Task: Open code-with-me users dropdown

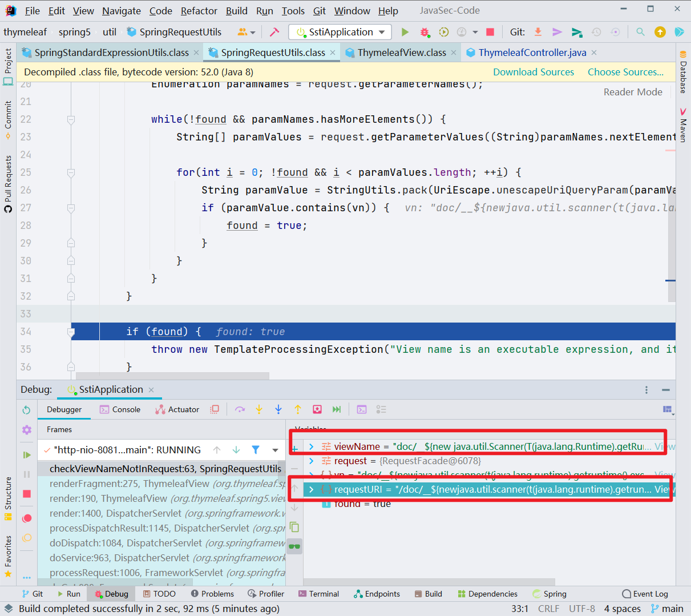Action: [x=246, y=32]
